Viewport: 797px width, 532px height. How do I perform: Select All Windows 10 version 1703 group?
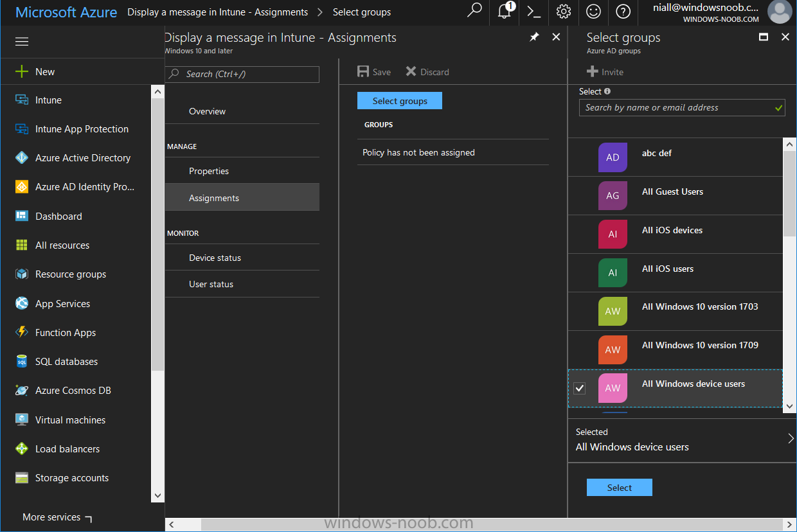tap(676, 312)
